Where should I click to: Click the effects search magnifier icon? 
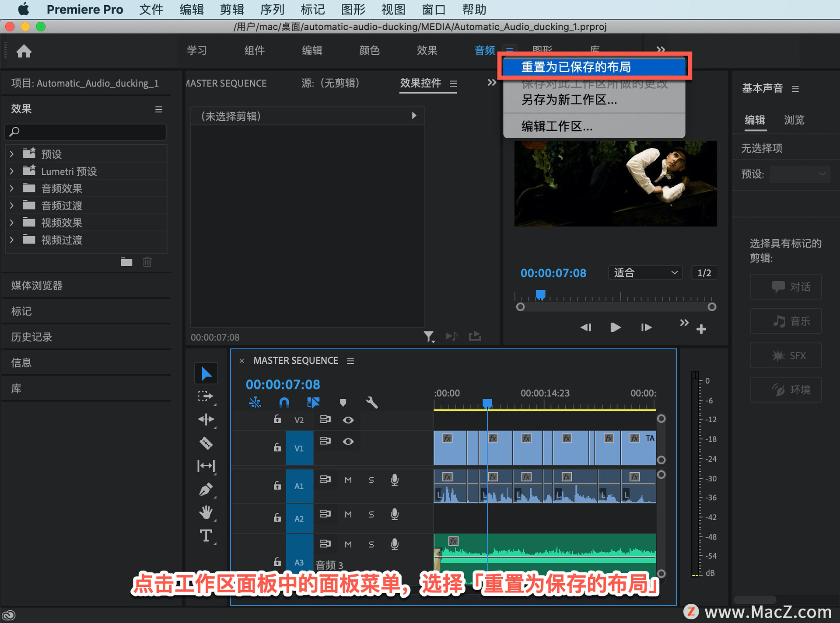point(14,131)
